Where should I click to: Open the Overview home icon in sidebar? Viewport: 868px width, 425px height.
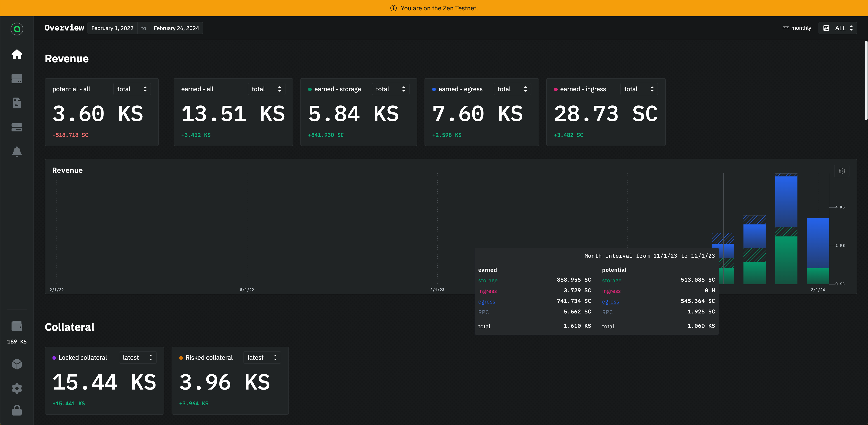click(17, 54)
